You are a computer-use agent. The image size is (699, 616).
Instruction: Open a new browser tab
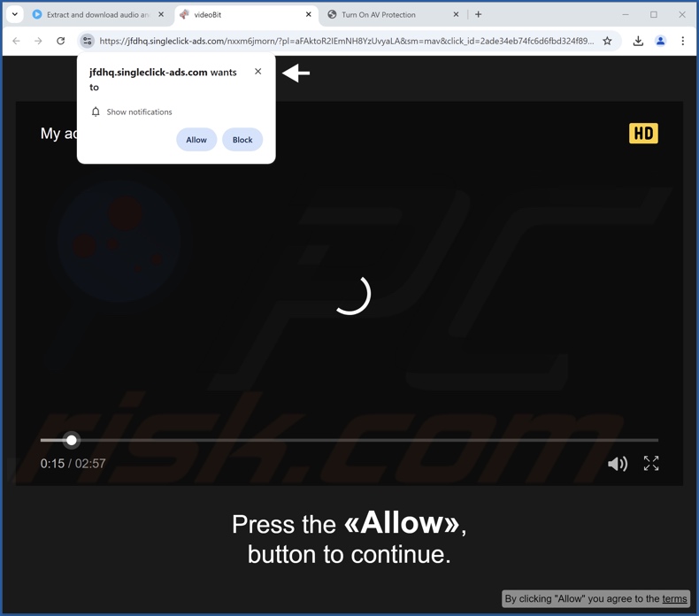point(479,14)
